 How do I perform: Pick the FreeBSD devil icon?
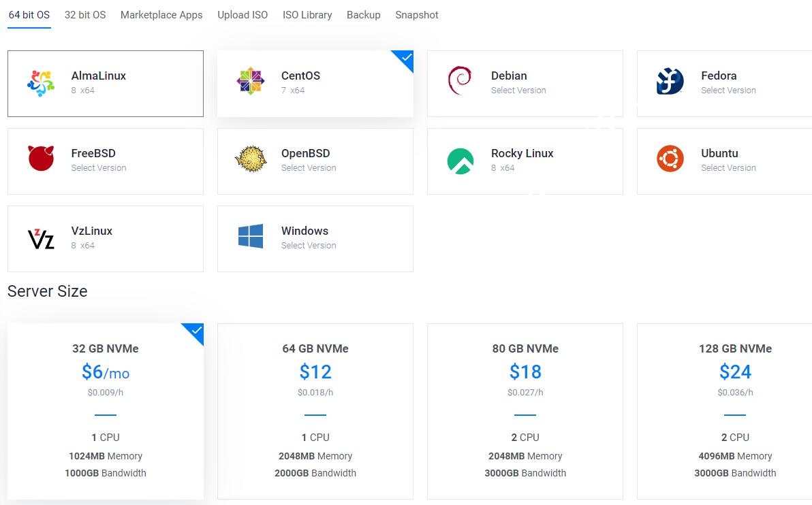pyautogui.click(x=41, y=159)
